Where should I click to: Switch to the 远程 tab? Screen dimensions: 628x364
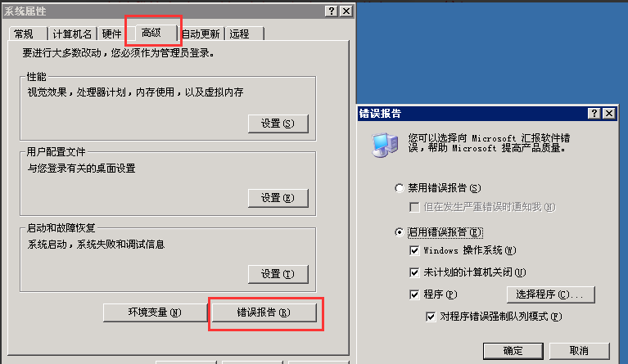click(x=240, y=34)
